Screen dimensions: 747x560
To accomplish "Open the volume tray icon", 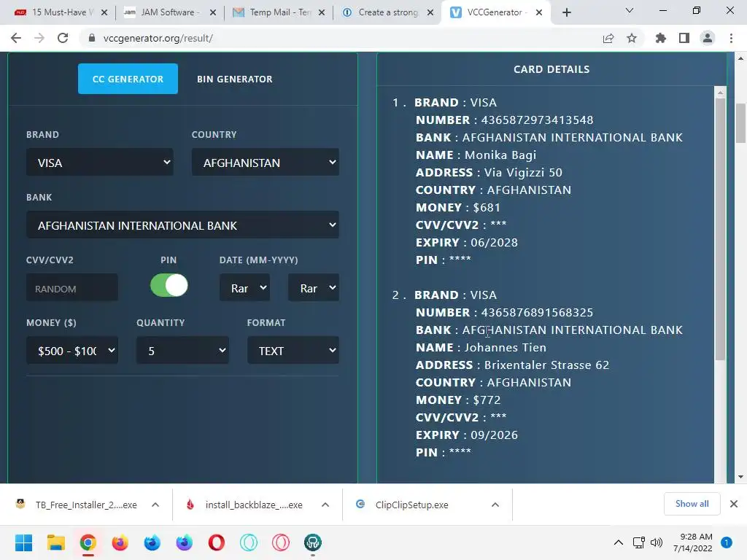I will point(657,542).
